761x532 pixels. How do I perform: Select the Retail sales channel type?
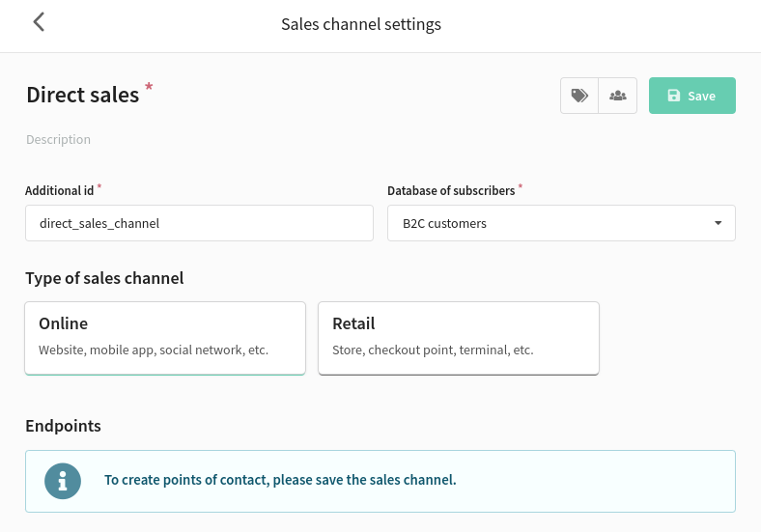[459, 338]
